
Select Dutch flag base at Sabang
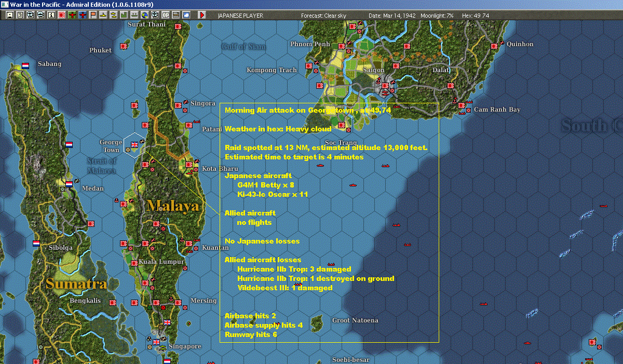[25, 66]
